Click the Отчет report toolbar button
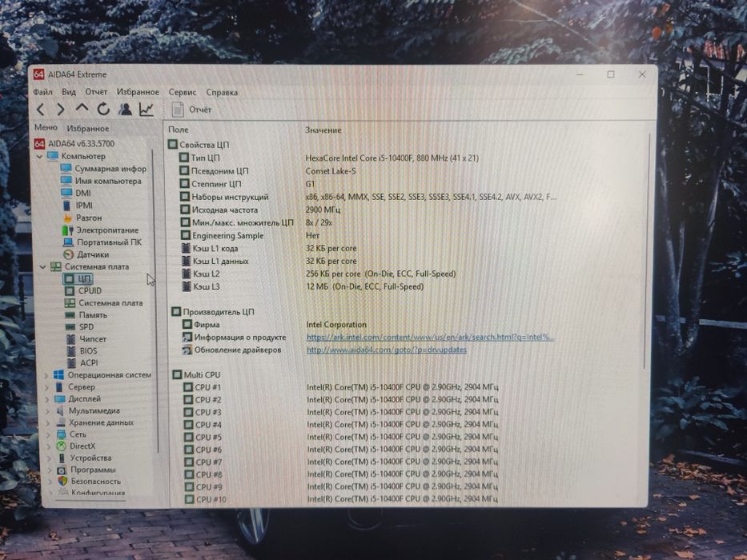The width and height of the screenshot is (747, 560). pyautogui.click(x=191, y=110)
